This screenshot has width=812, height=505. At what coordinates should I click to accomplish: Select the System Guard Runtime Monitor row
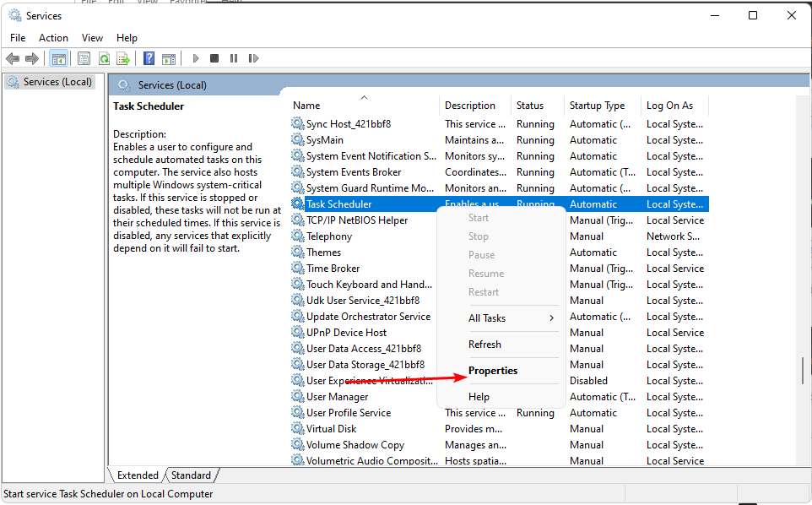click(x=499, y=188)
